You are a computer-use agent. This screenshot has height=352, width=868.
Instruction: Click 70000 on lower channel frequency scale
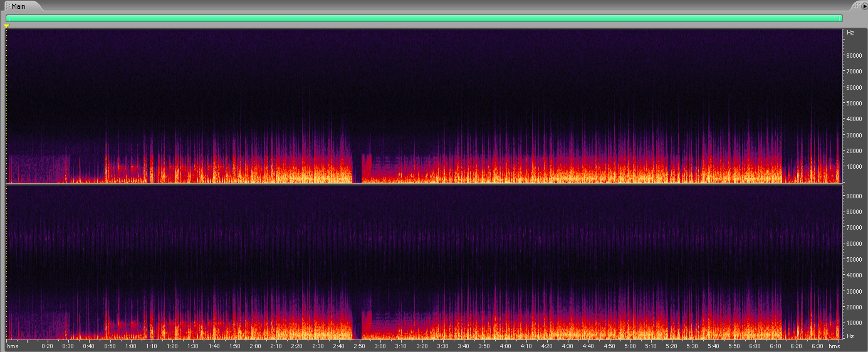855,228
